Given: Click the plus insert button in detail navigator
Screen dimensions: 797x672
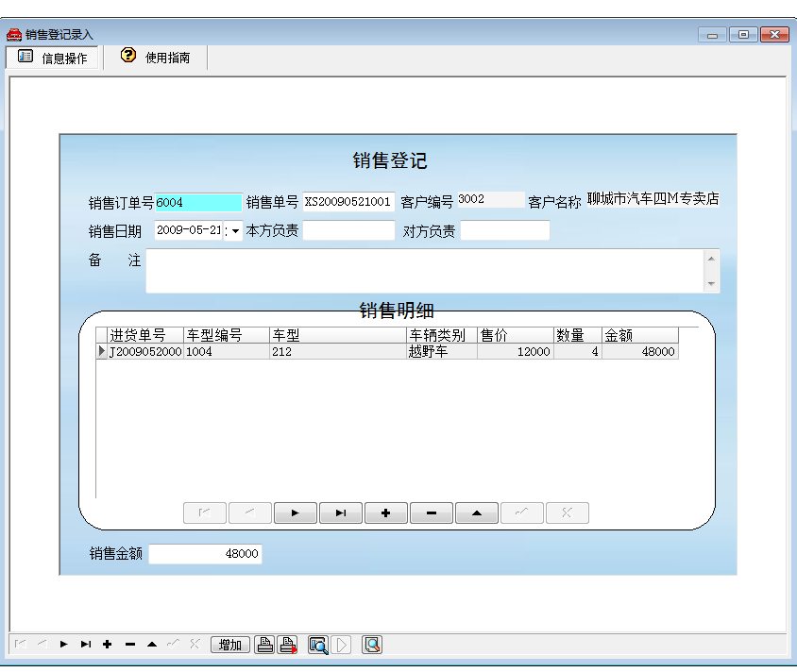Looking at the screenshot, I should pyautogui.click(x=386, y=513).
